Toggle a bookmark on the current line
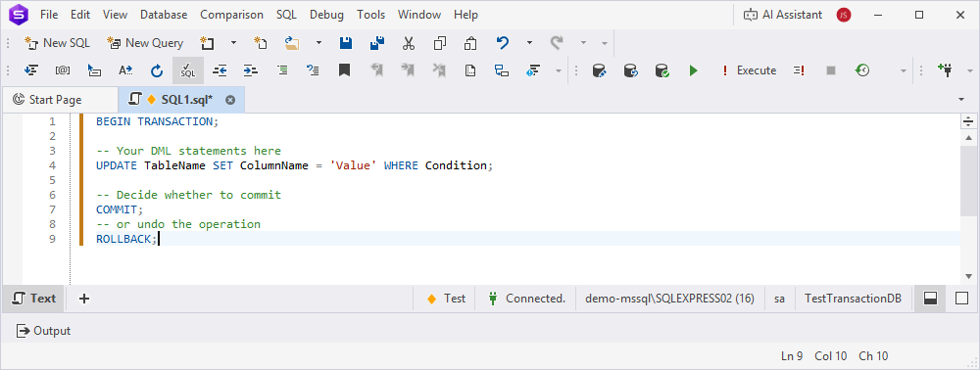This screenshot has height=370, width=980. pos(344,70)
